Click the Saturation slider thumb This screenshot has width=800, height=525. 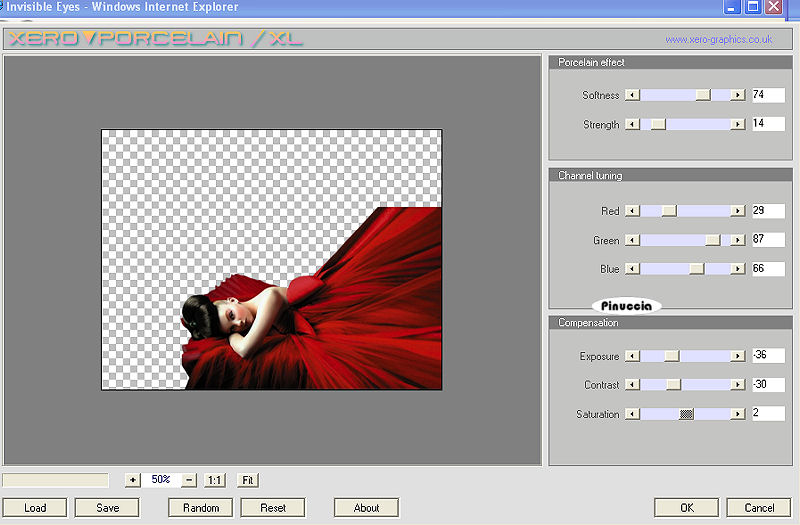[x=687, y=414]
